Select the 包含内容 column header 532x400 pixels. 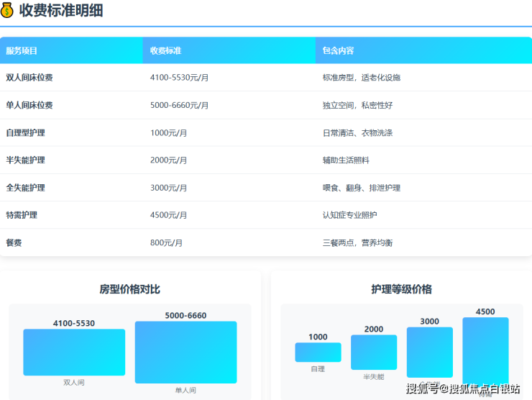pyautogui.click(x=338, y=50)
